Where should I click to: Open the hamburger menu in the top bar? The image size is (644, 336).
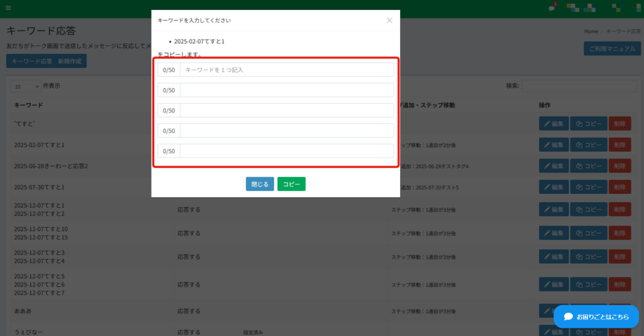point(8,8)
